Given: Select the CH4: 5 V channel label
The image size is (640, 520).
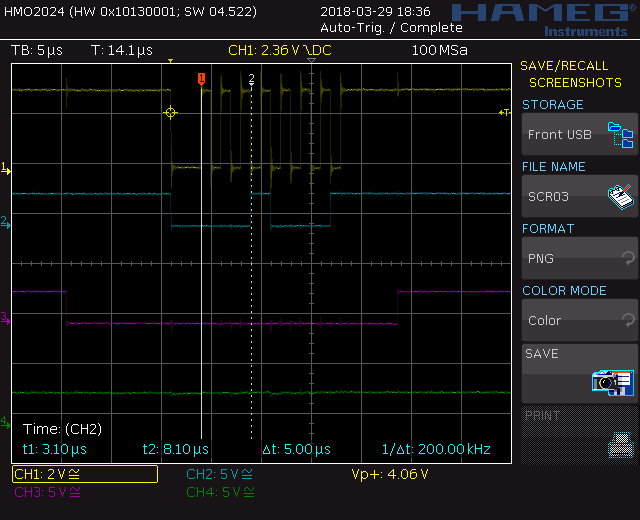Looking at the screenshot, I should (x=220, y=492).
